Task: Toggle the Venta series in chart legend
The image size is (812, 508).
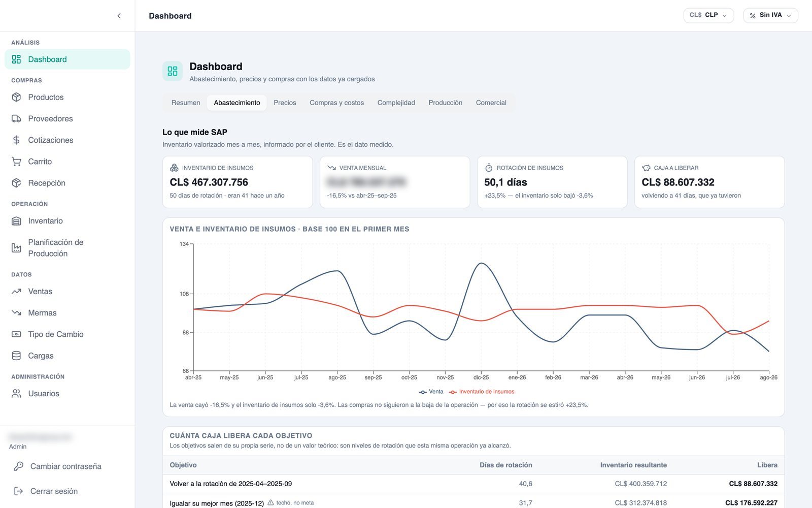Action: [431, 392]
